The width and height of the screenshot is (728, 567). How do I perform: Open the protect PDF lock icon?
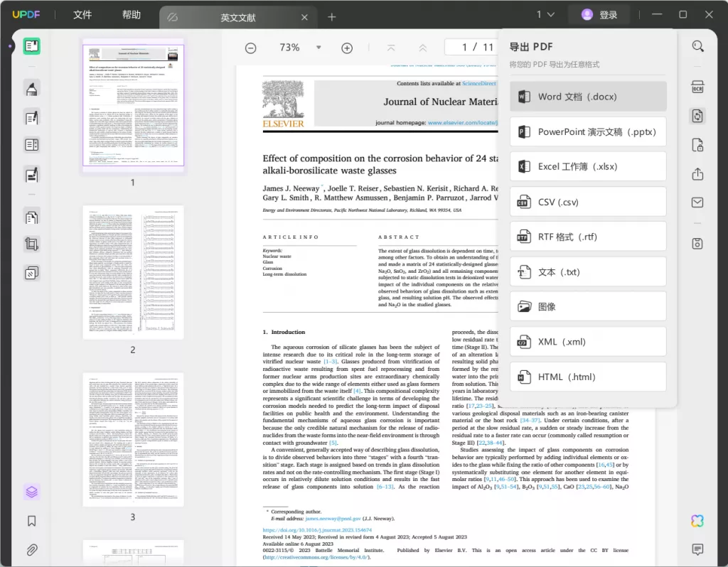click(697, 145)
